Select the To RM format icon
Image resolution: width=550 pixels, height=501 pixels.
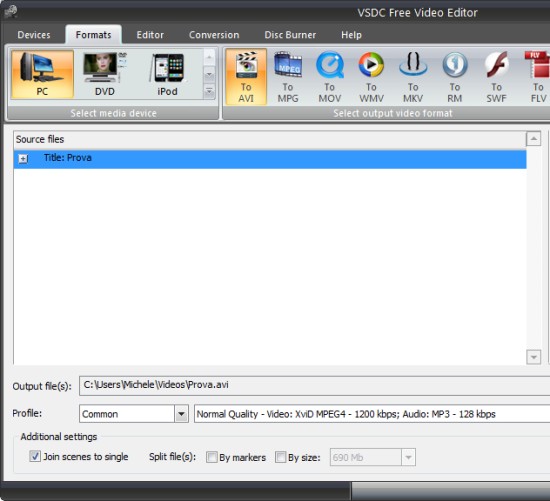455,77
